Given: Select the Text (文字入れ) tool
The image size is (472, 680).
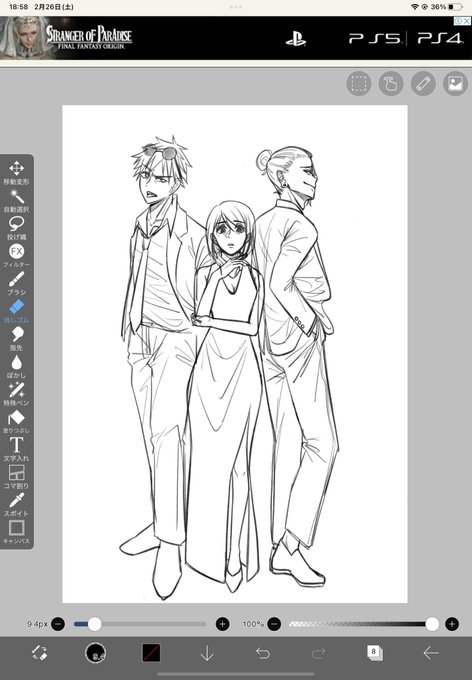Looking at the screenshot, I should tap(16, 450).
